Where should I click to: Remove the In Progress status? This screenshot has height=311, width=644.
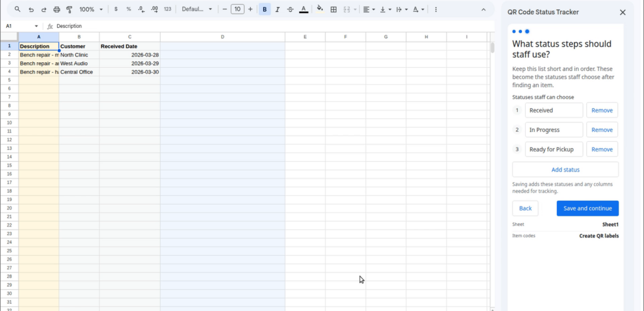coord(602,130)
